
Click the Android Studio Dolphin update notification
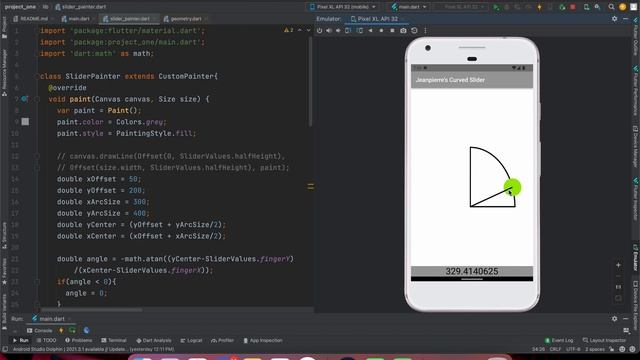coord(93,349)
